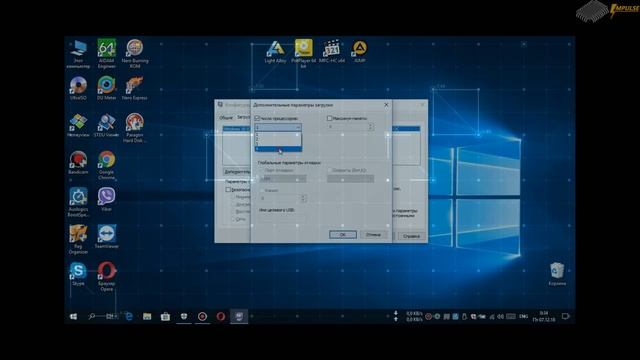
Task: Open the processor count combo box
Action: tap(278, 127)
